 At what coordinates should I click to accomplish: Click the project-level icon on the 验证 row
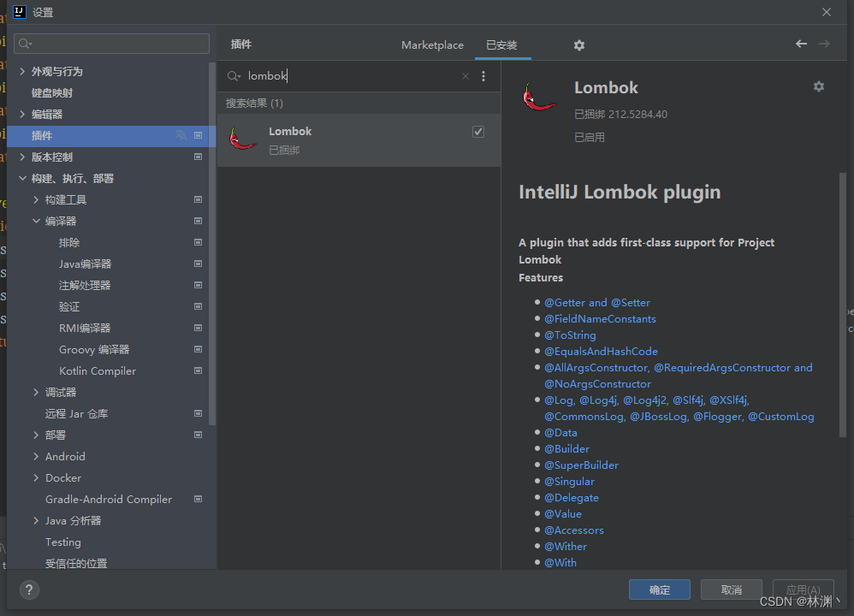coord(199,306)
